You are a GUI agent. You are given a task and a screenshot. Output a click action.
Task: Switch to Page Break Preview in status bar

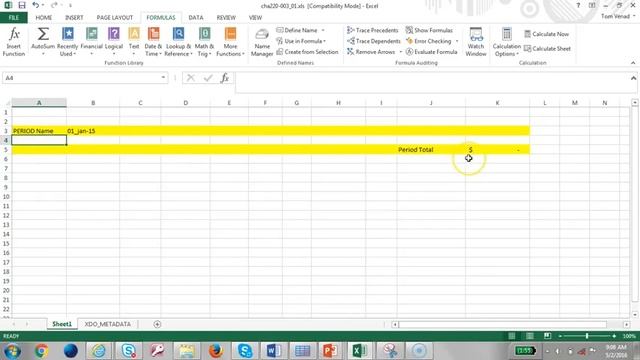pyautogui.click(x=547, y=336)
